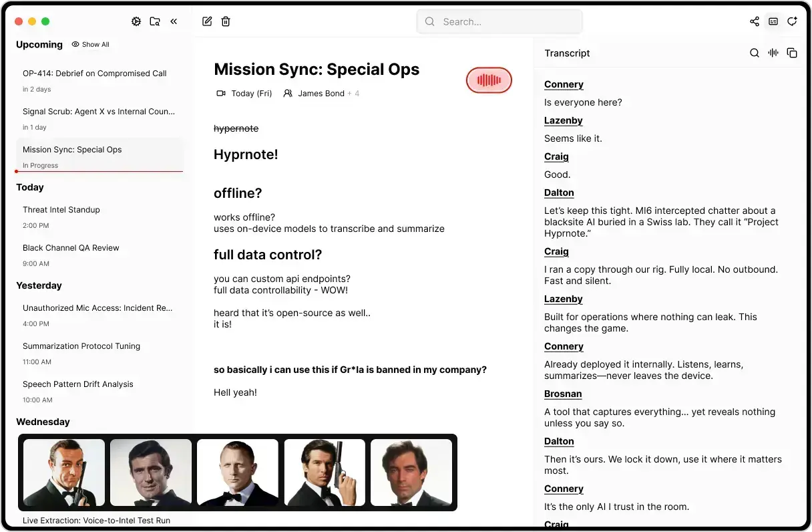The image size is (812, 532).
Task: Copy the transcript using the copy icon
Action: point(792,53)
